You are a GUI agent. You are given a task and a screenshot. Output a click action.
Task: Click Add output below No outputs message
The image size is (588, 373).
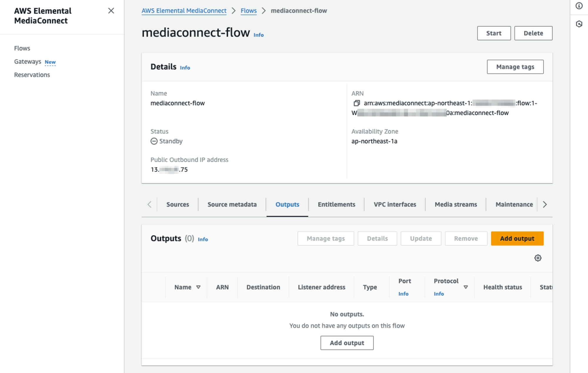(x=347, y=343)
